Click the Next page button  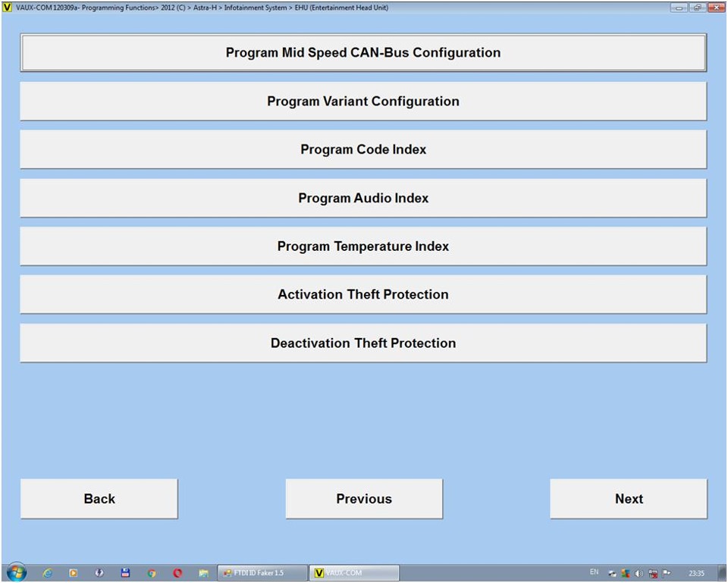(x=629, y=499)
